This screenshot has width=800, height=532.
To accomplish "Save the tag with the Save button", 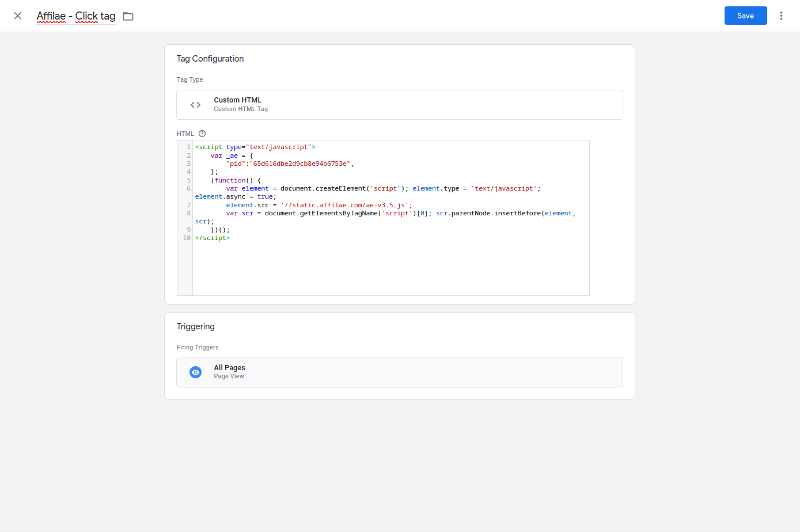I will (745, 16).
